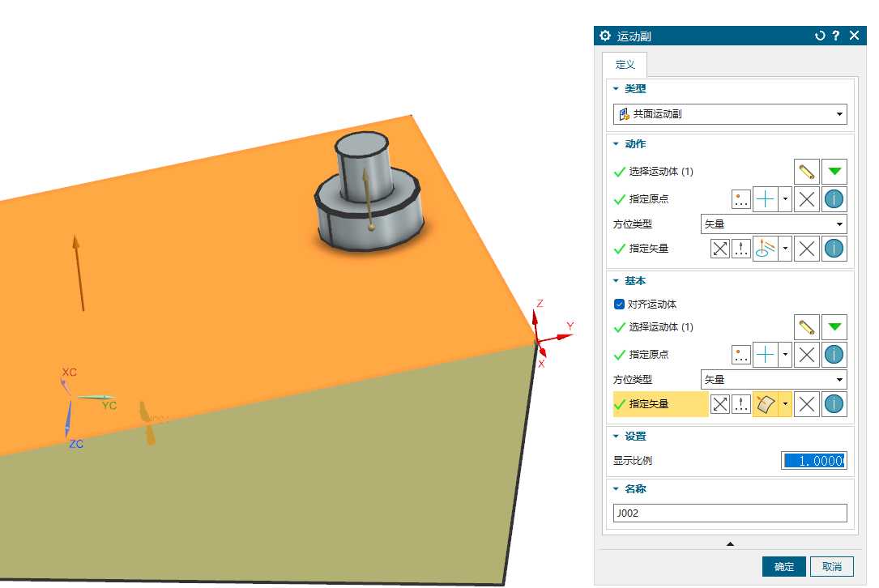Click crosshair inferred-point icon in 基本 指定原点 row
Viewport: 879px width, 588px height.
[x=765, y=355]
